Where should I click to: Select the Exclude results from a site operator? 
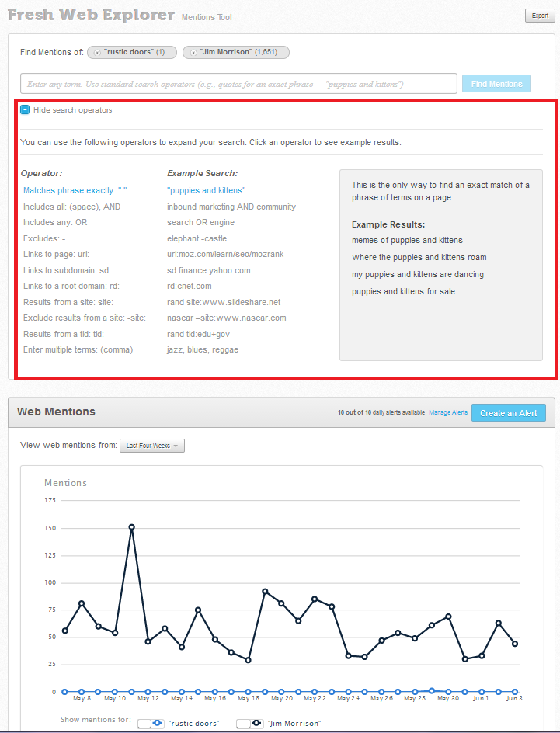pyautogui.click(x=85, y=318)
